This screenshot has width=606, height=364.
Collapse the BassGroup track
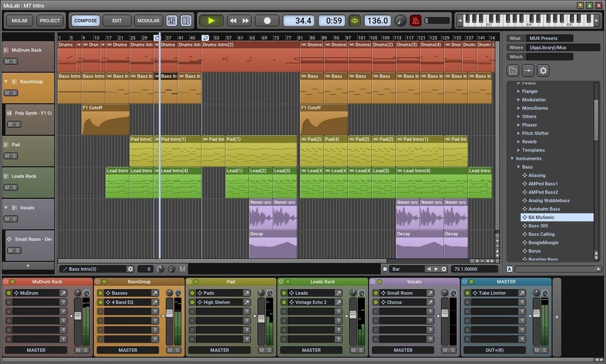6,81
